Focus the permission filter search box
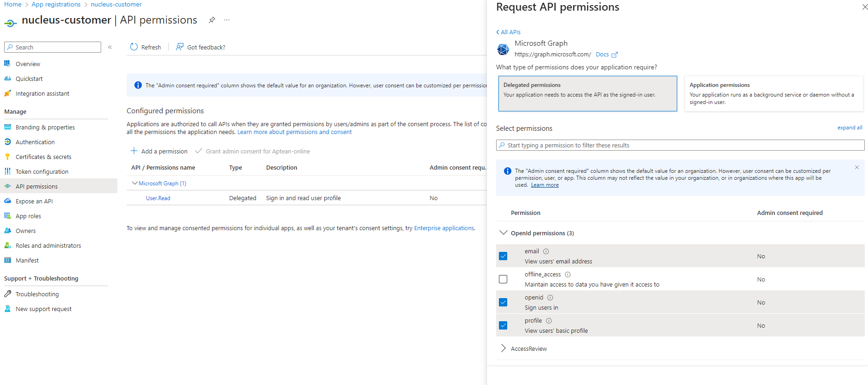This screenshot has height=385, width=868. (680, 145)
